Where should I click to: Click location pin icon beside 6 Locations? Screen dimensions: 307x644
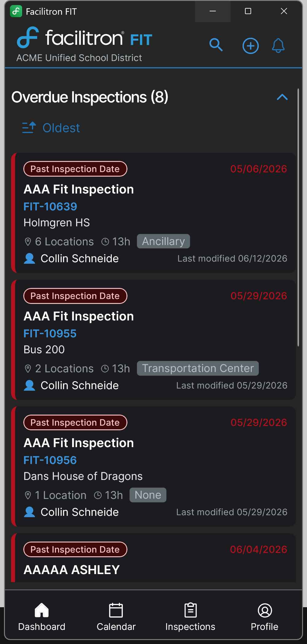point(28,242)
